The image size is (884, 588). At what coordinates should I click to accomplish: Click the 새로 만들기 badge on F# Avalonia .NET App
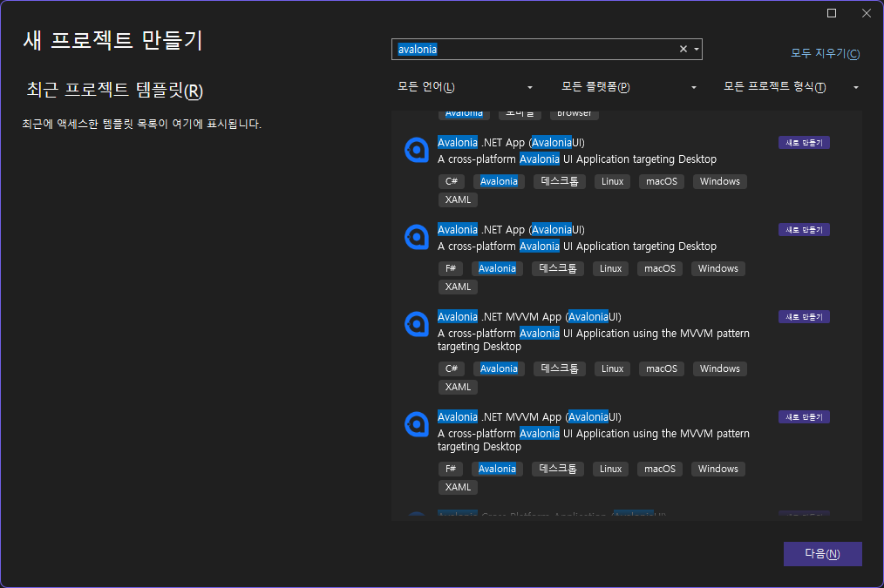pos(804,230)
